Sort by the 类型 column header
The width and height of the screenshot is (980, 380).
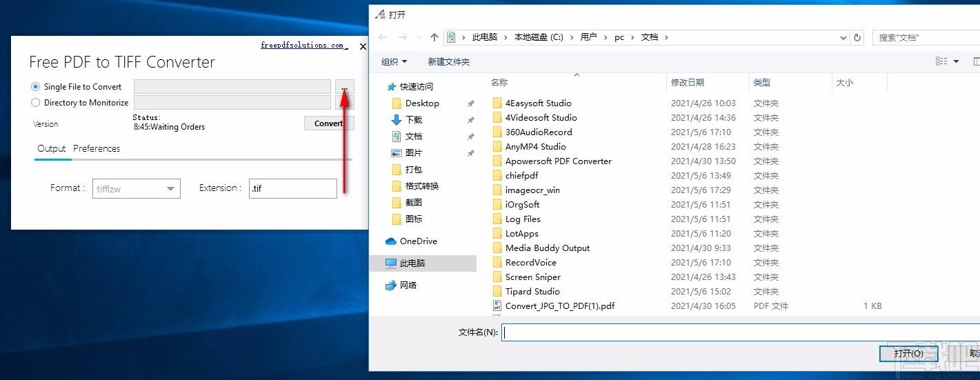[x=762, y=82]
